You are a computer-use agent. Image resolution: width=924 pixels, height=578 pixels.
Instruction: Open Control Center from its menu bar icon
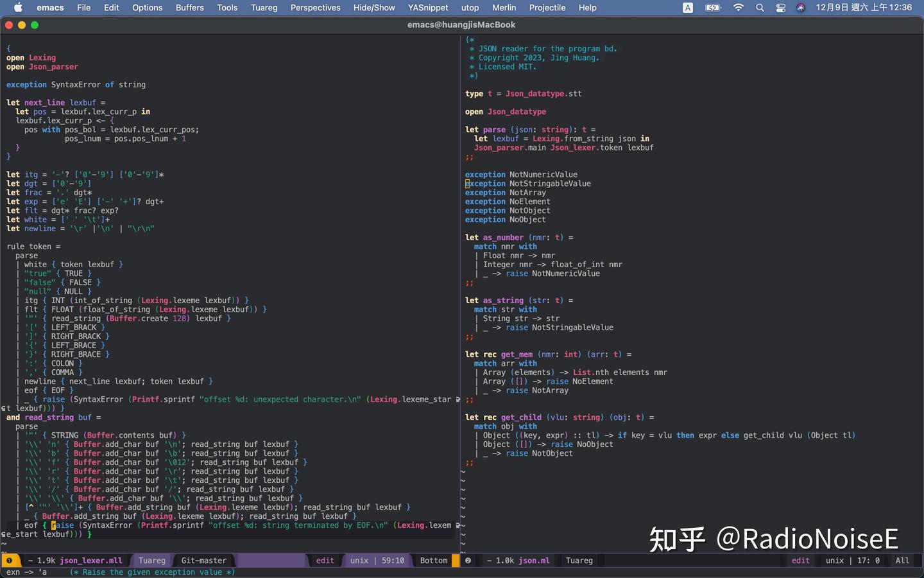pyautogui.click(x=781, y=8)
